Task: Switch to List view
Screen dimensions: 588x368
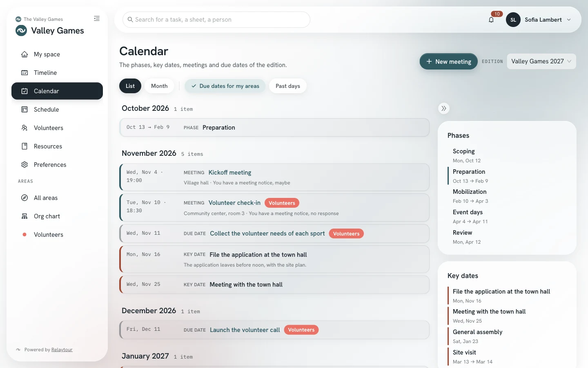Action: [x=130, y=86]
